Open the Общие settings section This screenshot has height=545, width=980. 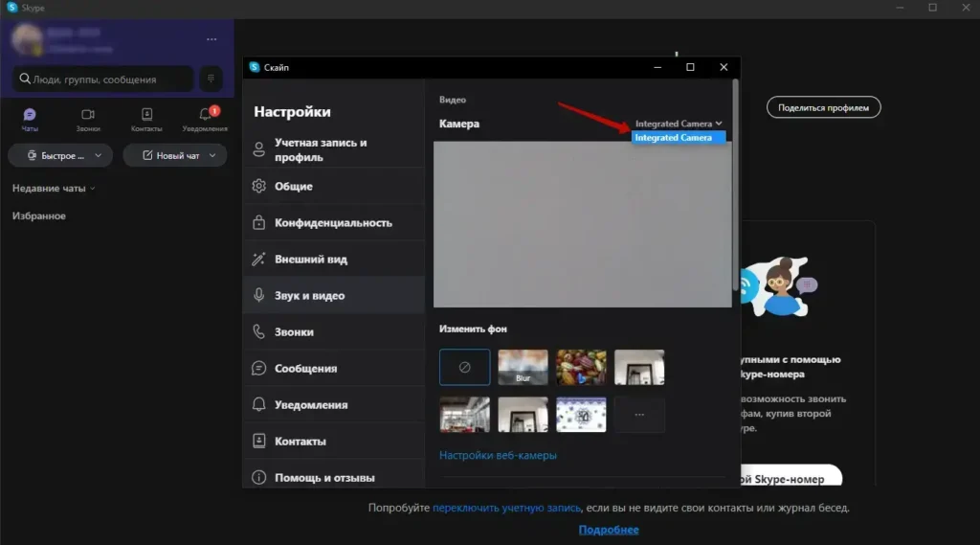click(x=334, y=186)
